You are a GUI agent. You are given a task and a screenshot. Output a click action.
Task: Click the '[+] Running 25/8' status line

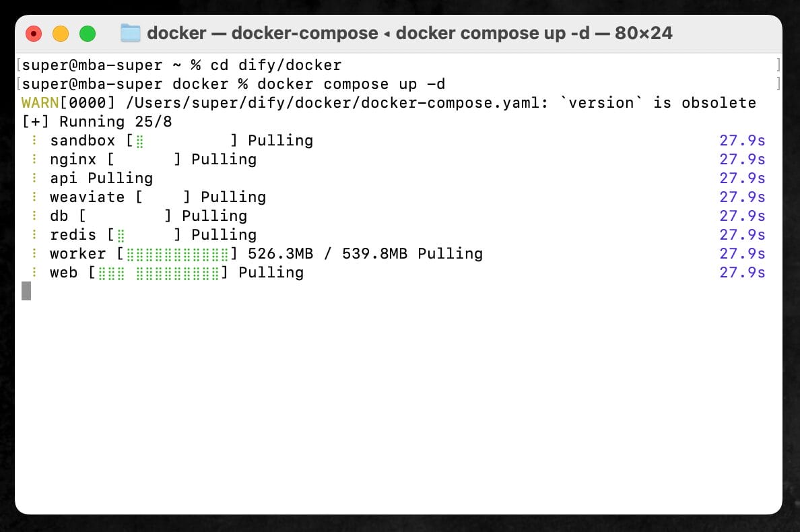click(x=97, y=122)
